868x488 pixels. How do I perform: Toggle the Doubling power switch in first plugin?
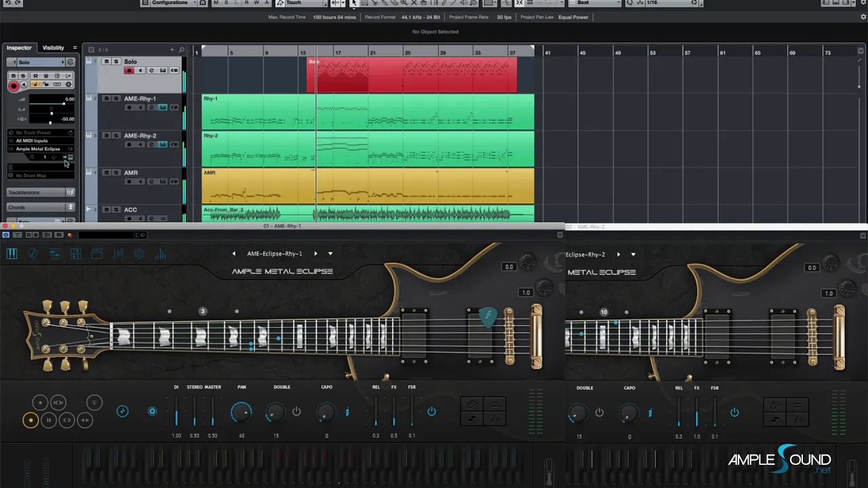(296, 411)
